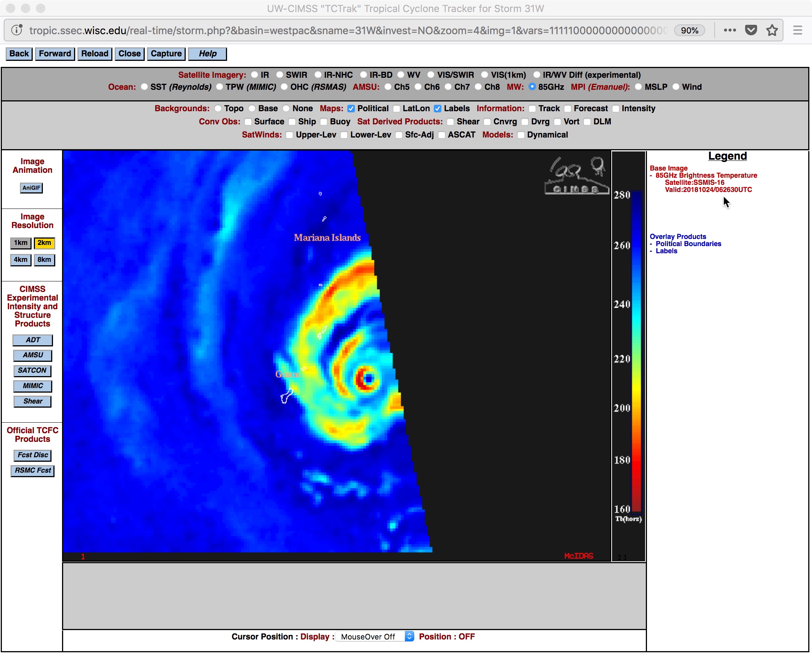This screenshot has height=653, width=812.
Task: Select OHC (RSMAS) radio button
Action: point(284,87)
